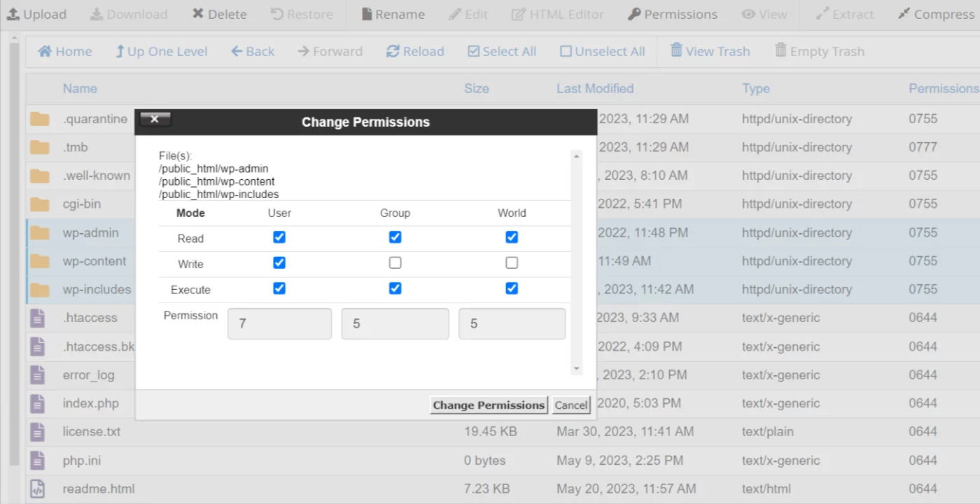Image resolution: width=980 pixels, height=504 pixels.
Task: Click the .well-known folder icon
Action: (40, 176)
